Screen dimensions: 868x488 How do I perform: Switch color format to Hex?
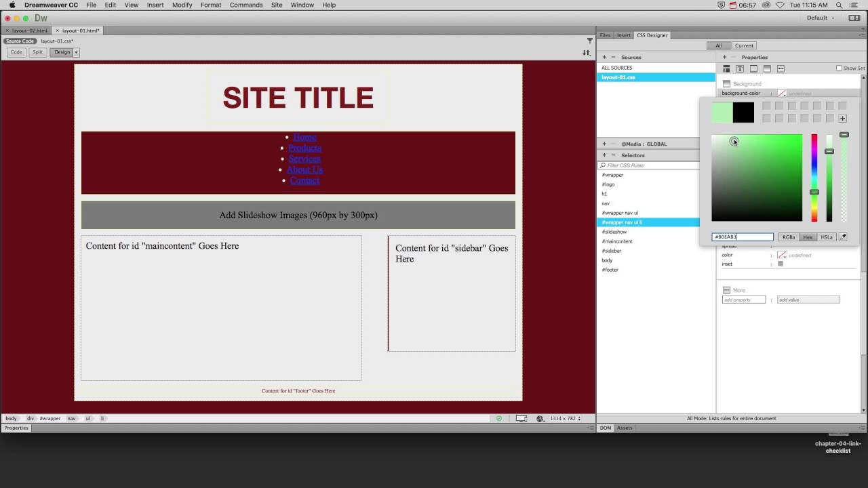tap(808, 237)
